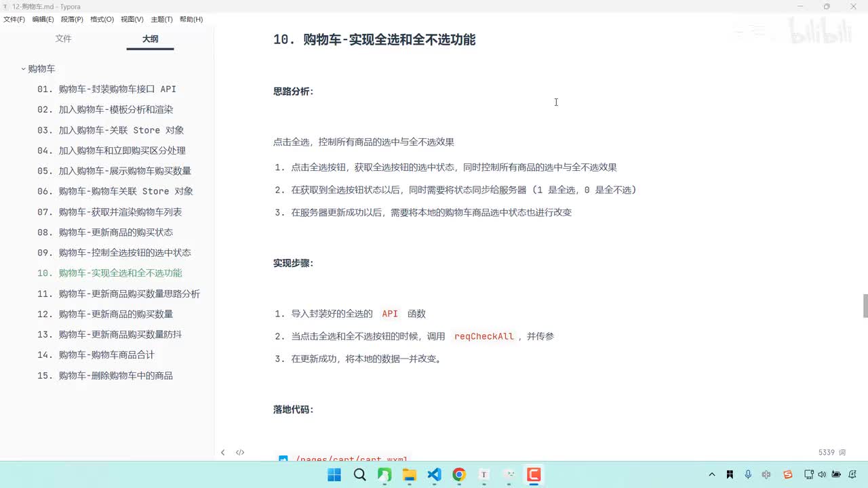Click the line 导入封装好的全选的 API 函数
Image resolution: width=868 pixels, height=488 pixels.
click(x=359, y=314)
